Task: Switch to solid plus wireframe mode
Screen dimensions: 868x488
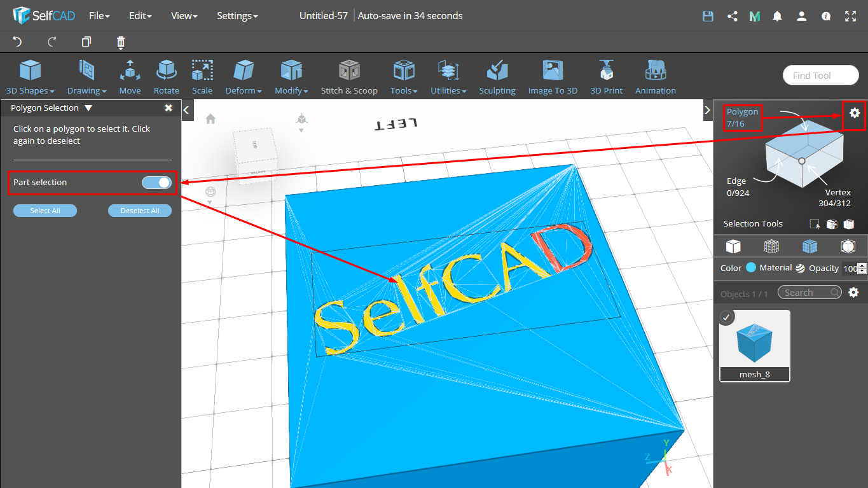Action: [809, 246]
